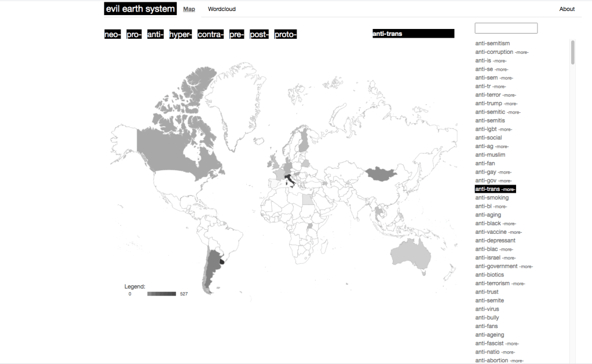
Task: Select the neo- prefix filter
Action: pyautogui.click(x=112, y=35)
